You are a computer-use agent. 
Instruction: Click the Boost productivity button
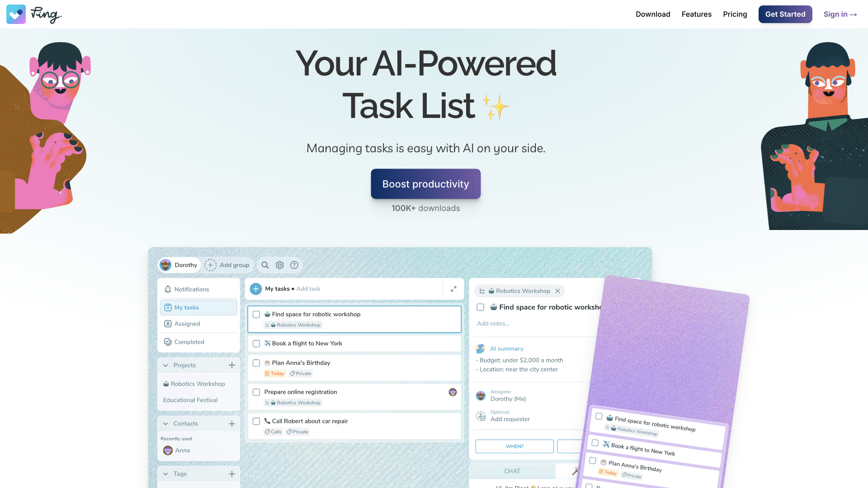coord(426,183)
